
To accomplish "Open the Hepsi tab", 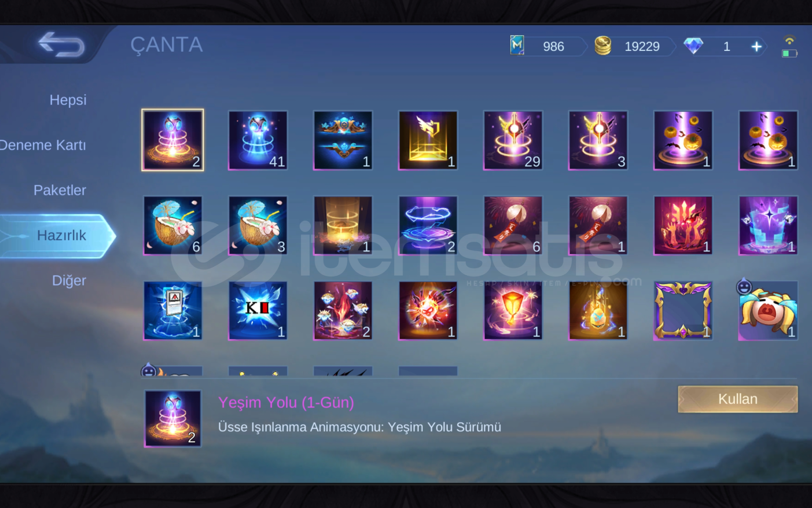I will [x=68, y=100].
